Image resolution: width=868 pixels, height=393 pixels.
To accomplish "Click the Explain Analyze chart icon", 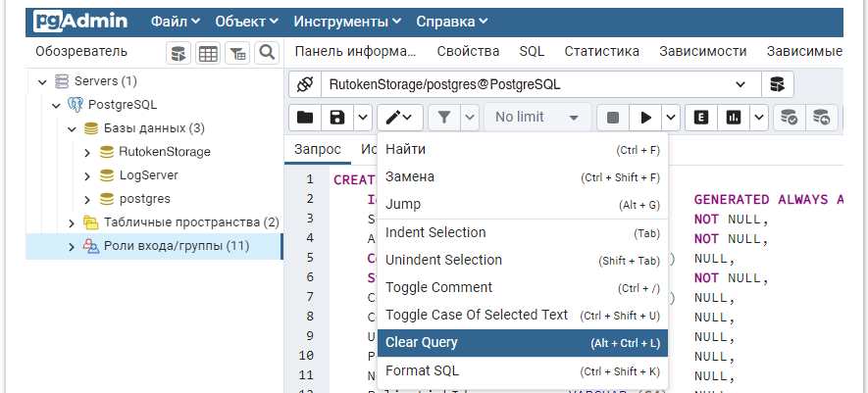I will [733, 118].
